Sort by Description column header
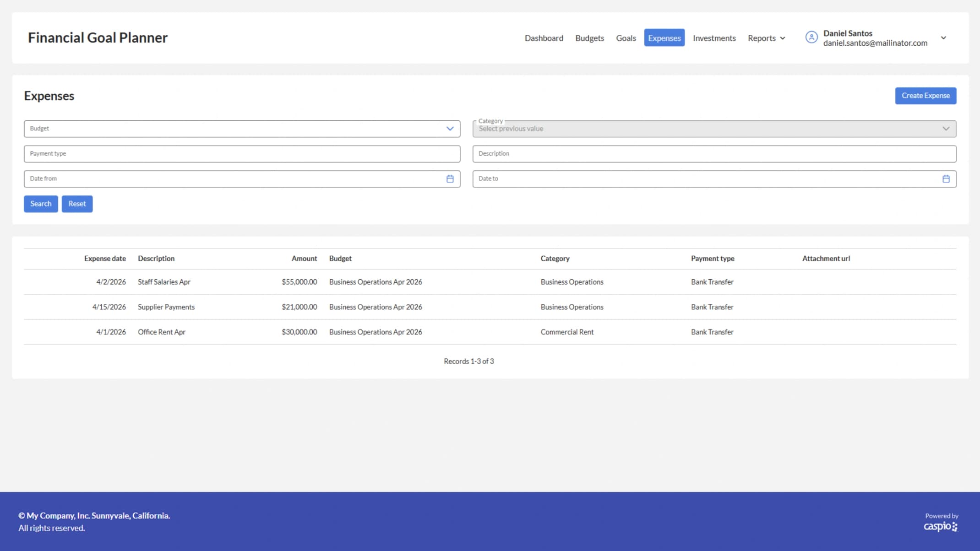This screenshot has width=980, height=551. click(x=156, y=259)
